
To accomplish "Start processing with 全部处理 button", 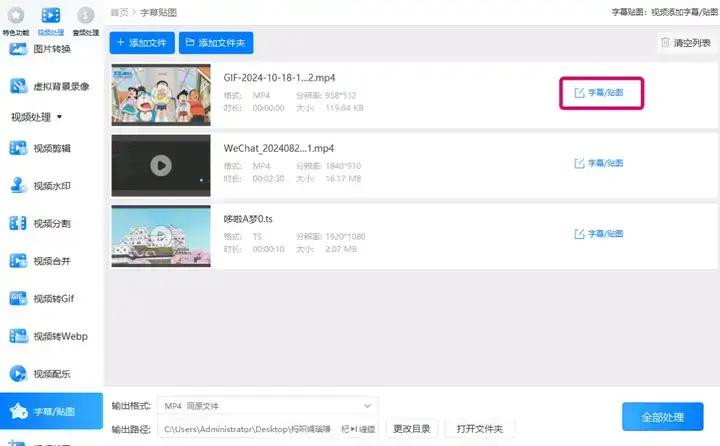I will coord(662,416).
